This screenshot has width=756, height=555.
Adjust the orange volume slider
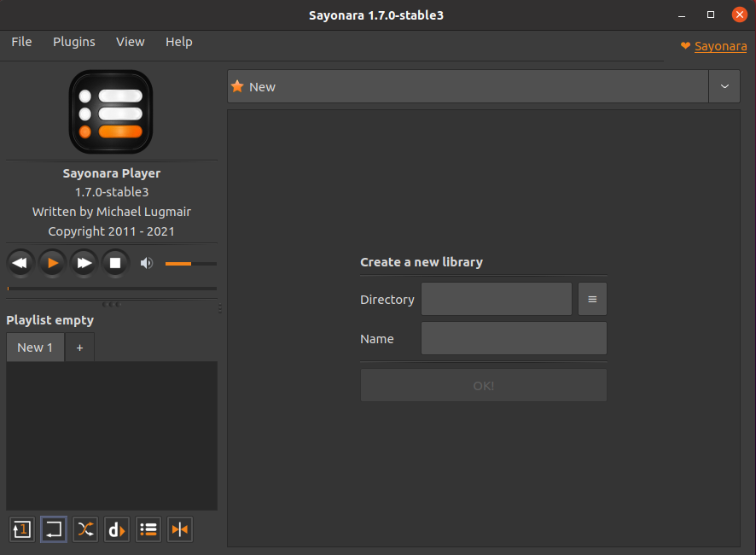pyautogui.click(x=191, y=264)
